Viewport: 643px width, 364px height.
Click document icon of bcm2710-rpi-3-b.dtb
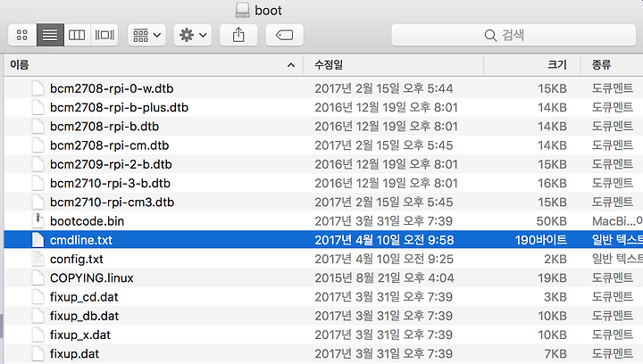pos(38,183)
